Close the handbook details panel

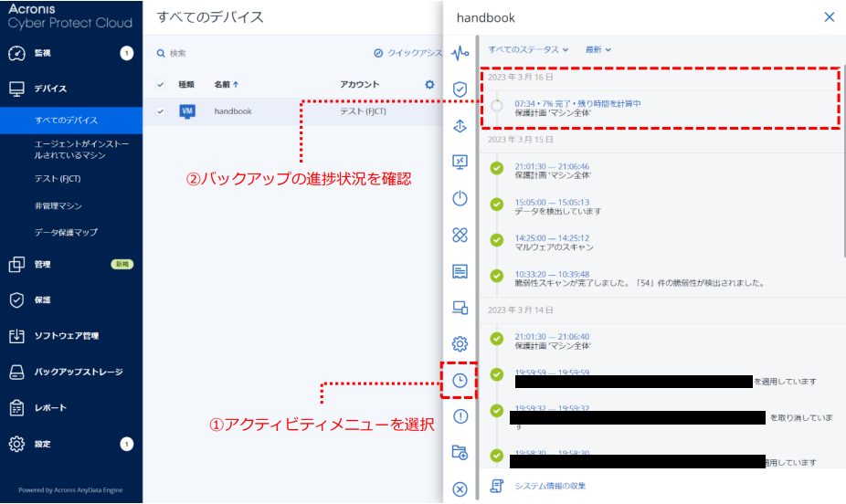click(829, 16)
